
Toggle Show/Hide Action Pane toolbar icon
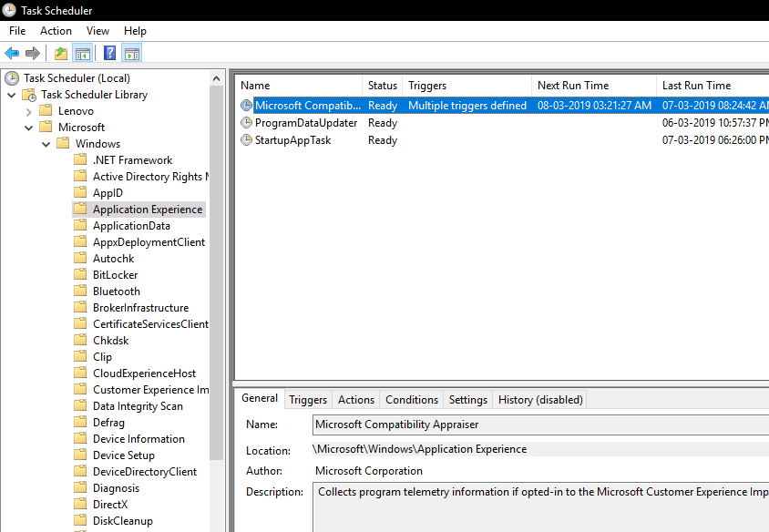tap(132, 53)
